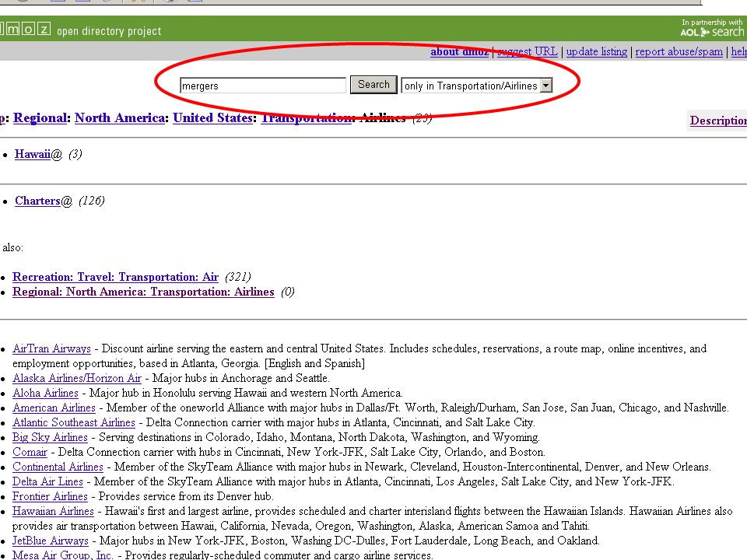Screen dimensions: 747x560
Task: Click the '(3)' count beside Hawaii
Action: (x=75, y=154)
